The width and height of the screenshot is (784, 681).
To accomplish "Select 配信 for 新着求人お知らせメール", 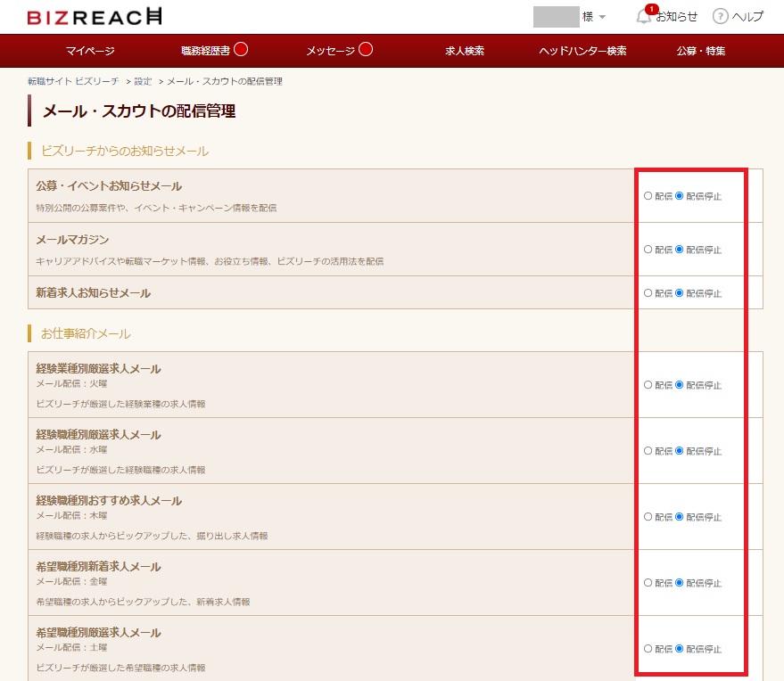I will tap(648, 292).
